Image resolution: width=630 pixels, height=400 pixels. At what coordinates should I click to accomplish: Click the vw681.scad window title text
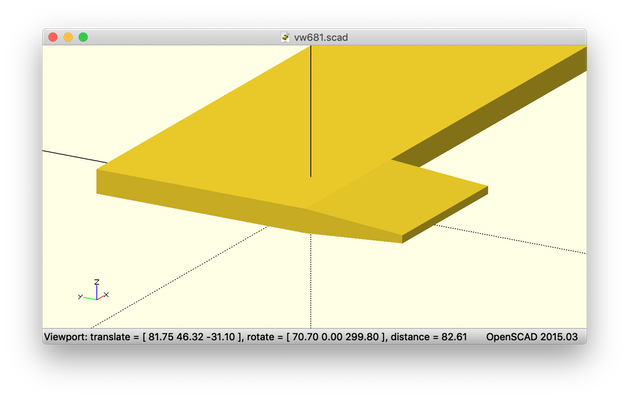(x=321, y=37)
